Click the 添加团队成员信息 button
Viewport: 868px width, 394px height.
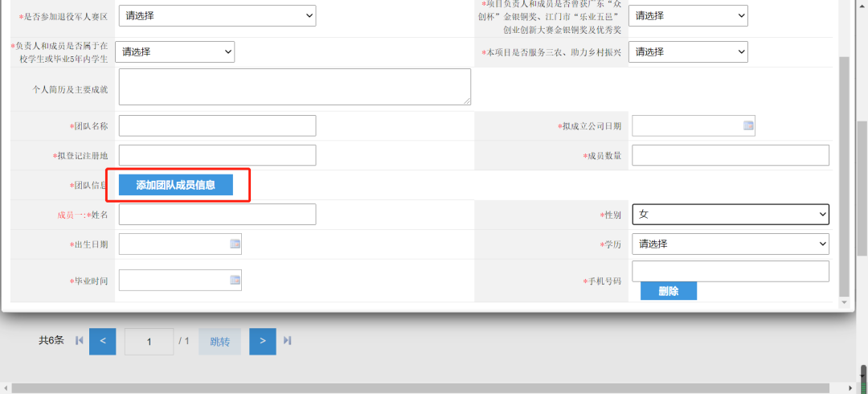pyautogui.click(x=176, y=185)
